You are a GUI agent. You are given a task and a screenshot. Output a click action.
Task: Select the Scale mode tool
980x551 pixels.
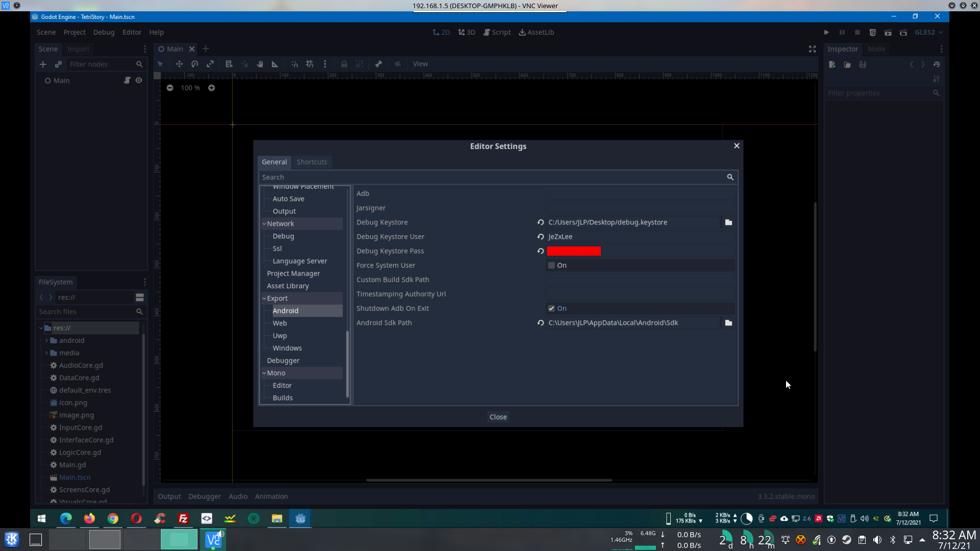(x=210, y=64)
